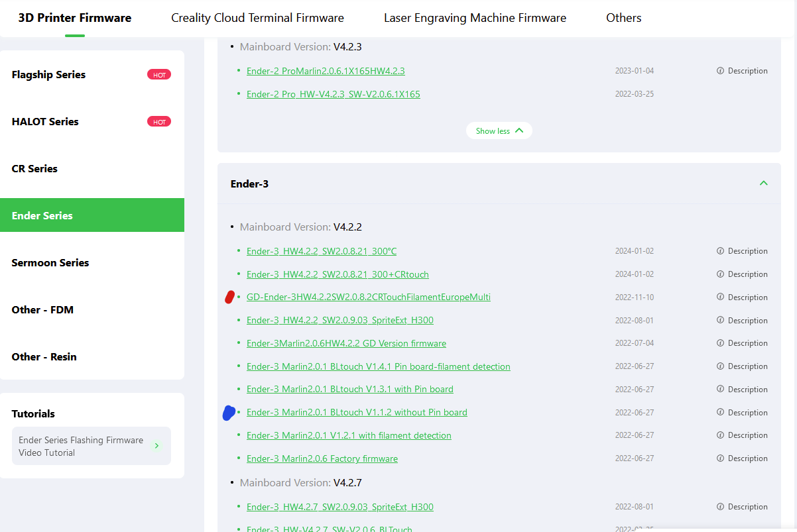This screenshot has height=532, width=797.
Task: Open GD-Ender-3HW4.2.2SW2.0.8.2CRTouchFilamentEuropeMulti link
Action: 369,297
